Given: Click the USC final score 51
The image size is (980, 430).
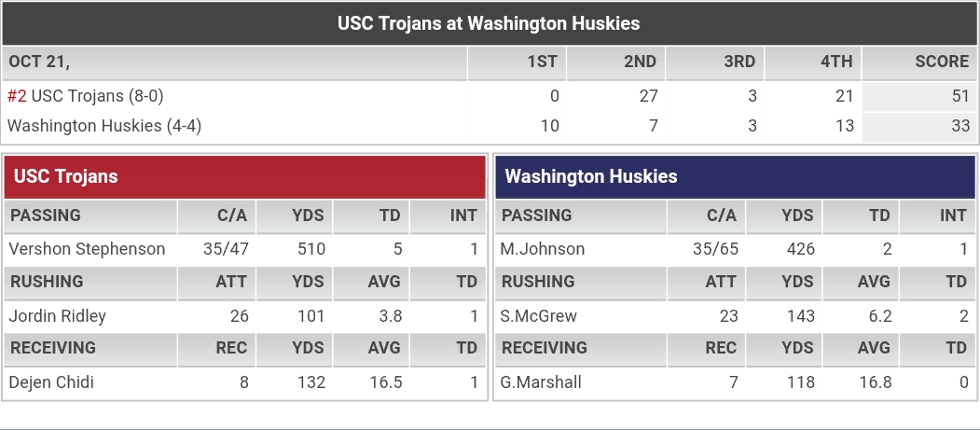Looking at the screenshot, I should pos(960,96).
